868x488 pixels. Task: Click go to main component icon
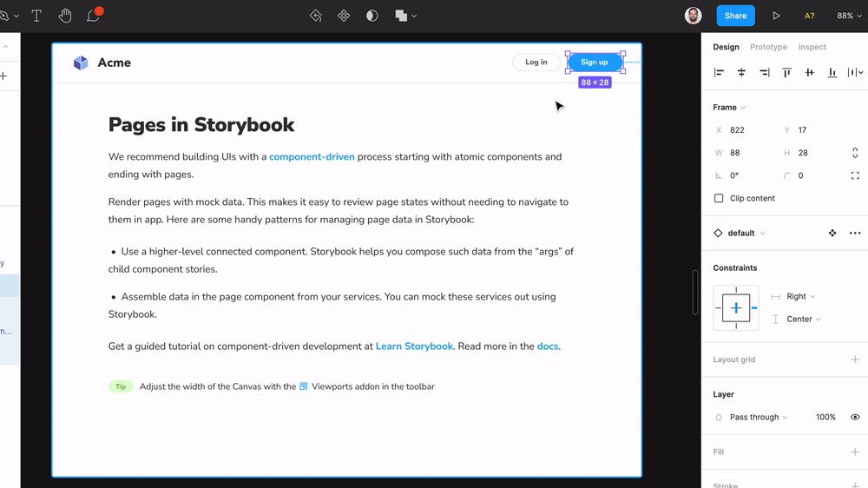pyautogui.click(x=832, y=234)
